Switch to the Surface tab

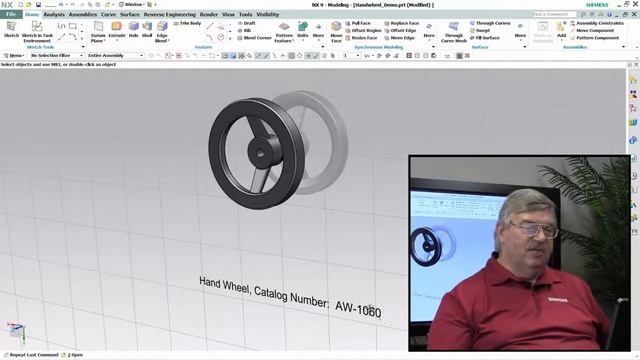coord(130,14)
